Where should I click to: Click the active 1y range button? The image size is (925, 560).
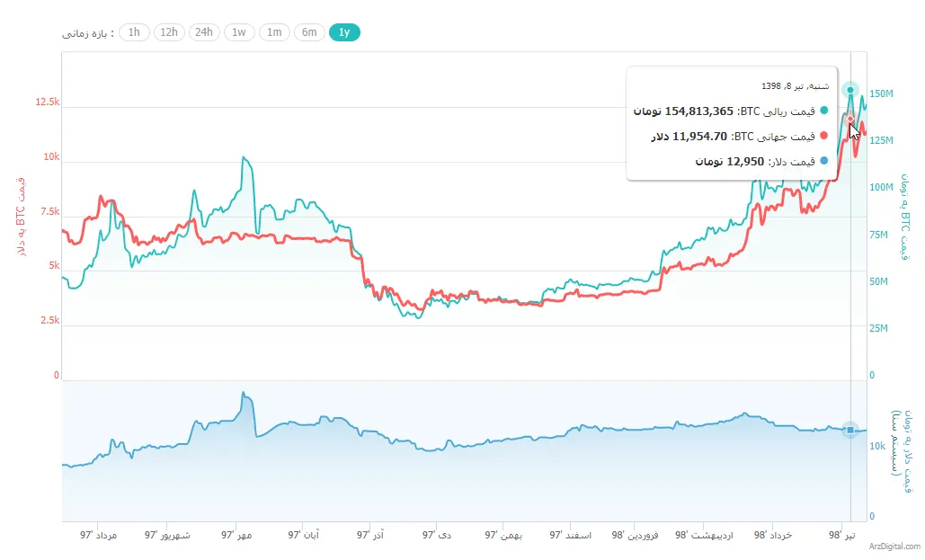(x=344, y=32)
